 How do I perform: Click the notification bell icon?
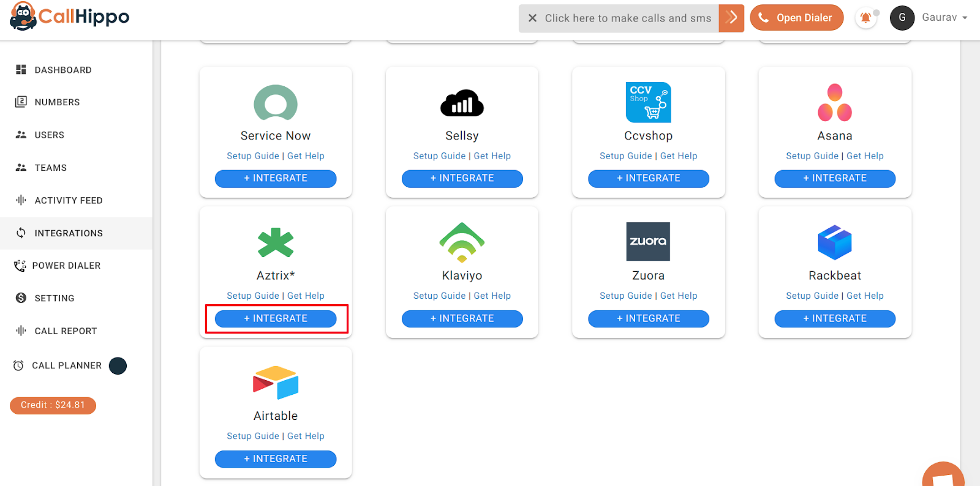click(x=865, y=18)
